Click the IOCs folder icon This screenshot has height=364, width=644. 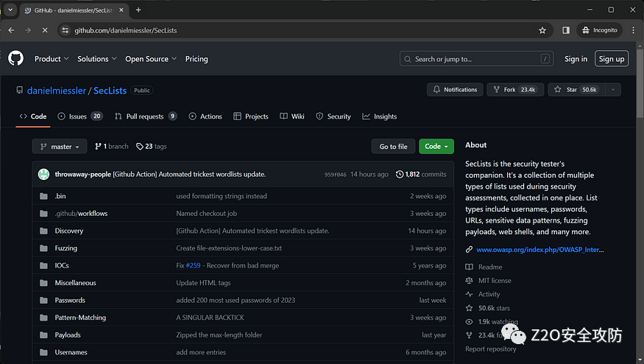(x=43, y=265)
